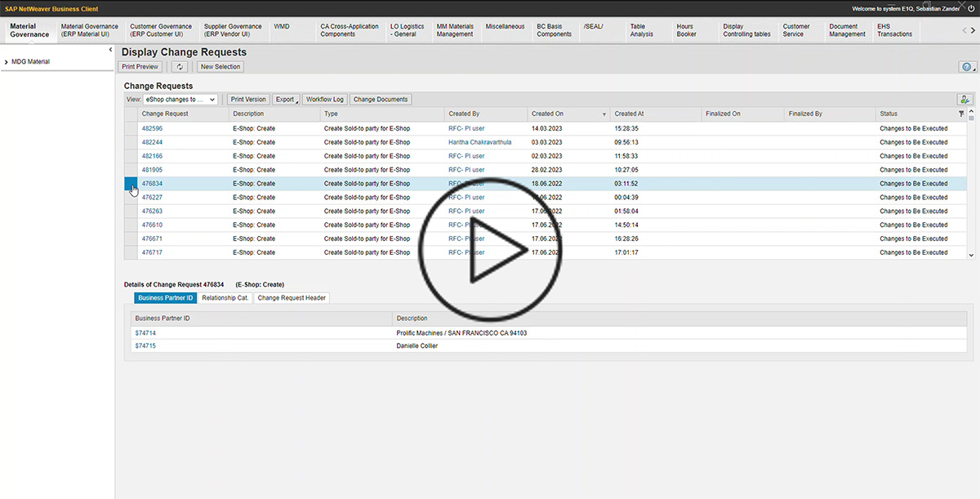Screen dimensions: 980x499
Task: Select the Business Partner ID tab
Action: point(166,298)
